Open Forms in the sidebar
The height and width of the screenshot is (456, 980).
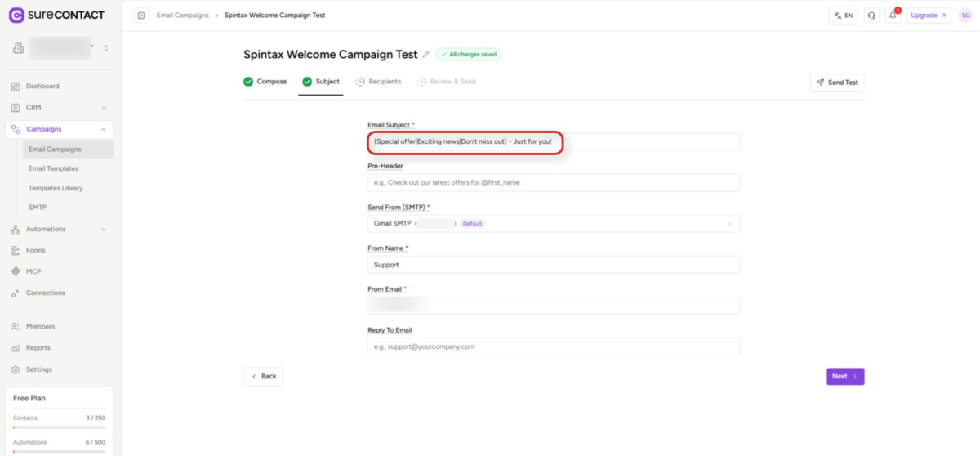tap(36, 250)
